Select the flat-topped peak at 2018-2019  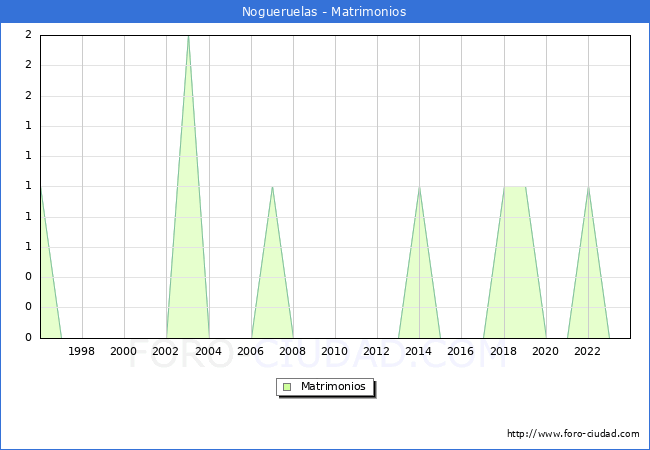click(514, 189)
